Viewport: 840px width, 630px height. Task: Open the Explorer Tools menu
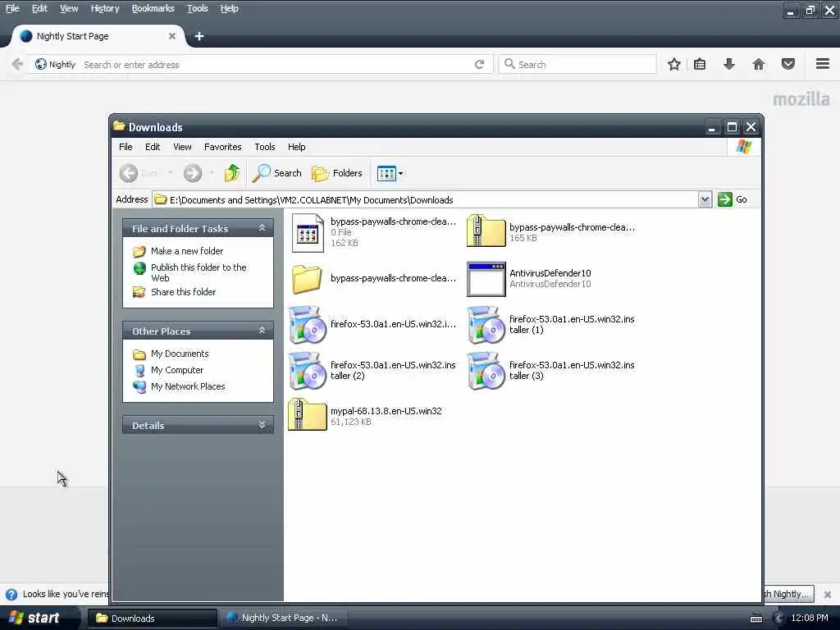tap(265, 147)
